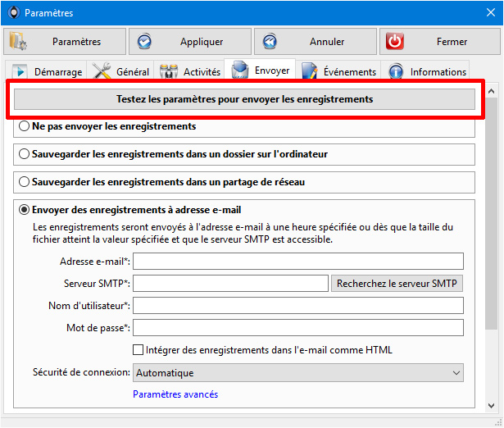Click the Annuler rewind clock icon
The image size is (504, 428).
coord(270,42)
